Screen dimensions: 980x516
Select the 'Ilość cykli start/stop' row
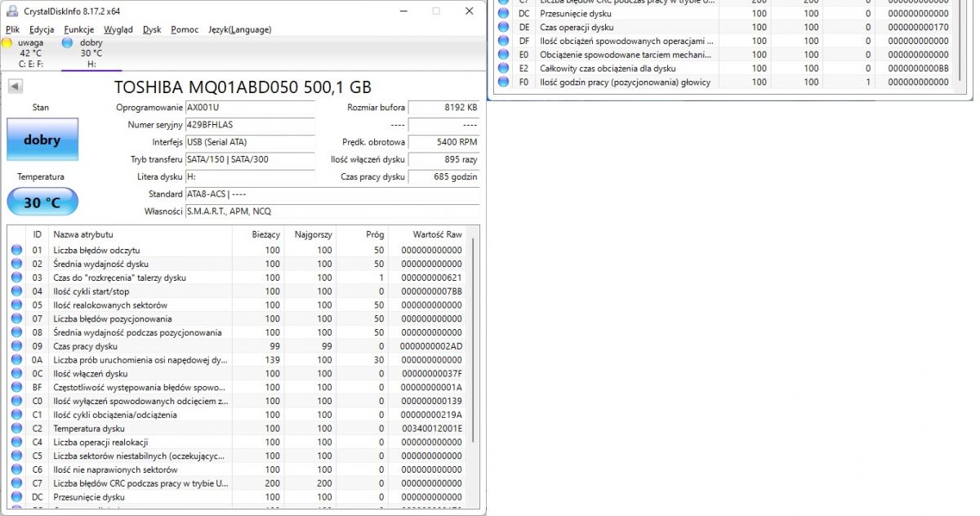237,291
